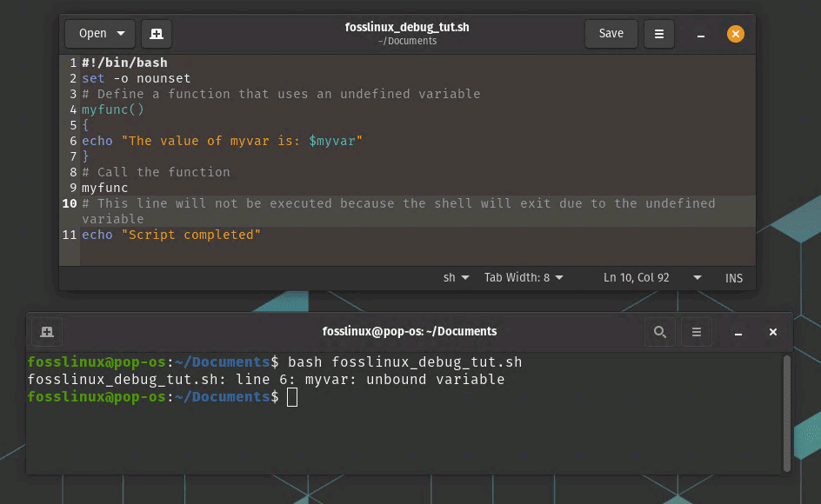Toggle INS insert mode indicator
Screen dimensions: 821x504
(x=734, y=278)
